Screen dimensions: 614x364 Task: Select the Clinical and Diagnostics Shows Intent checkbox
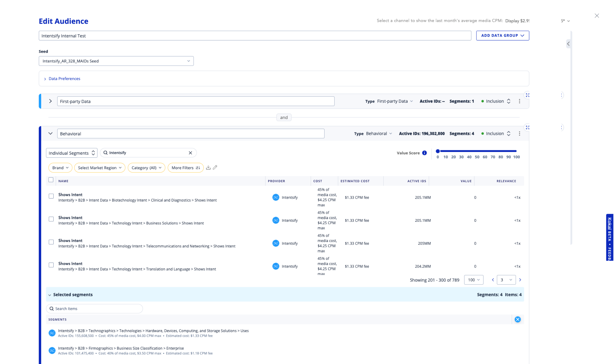click(x=51, y=196)
